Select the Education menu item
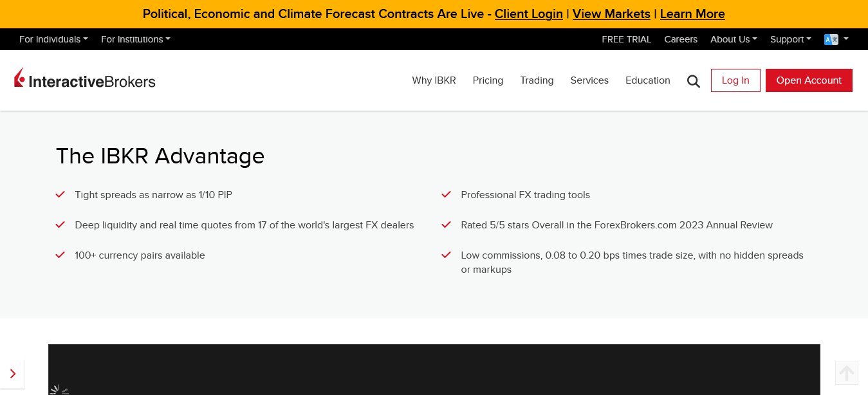The width and height of the screenshot is (868, 395). click(647, 80)
